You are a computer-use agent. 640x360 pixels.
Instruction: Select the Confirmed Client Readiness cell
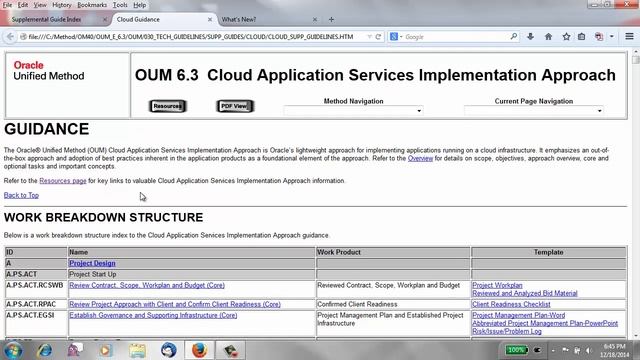(x=393, y=304)
